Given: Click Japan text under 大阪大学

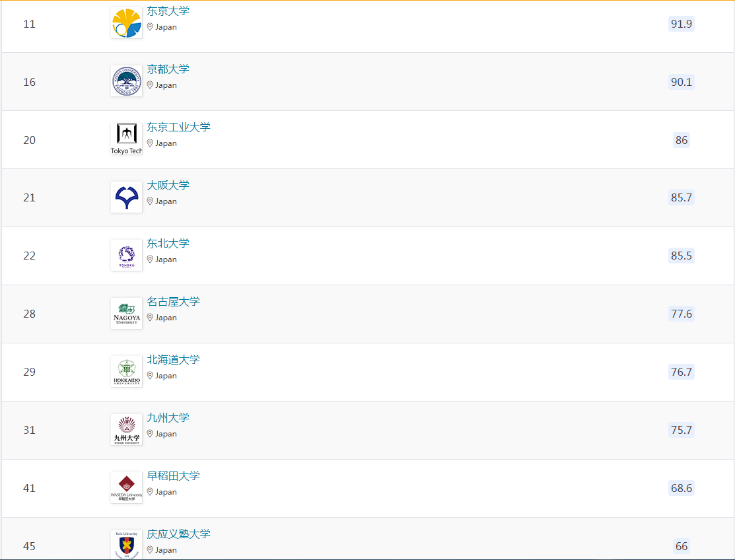Looking at the screenshot, I should [x=166, y=201].
